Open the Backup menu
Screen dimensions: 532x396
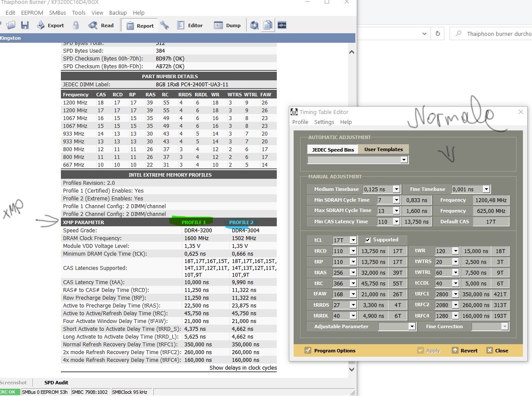tap(118, 13)
